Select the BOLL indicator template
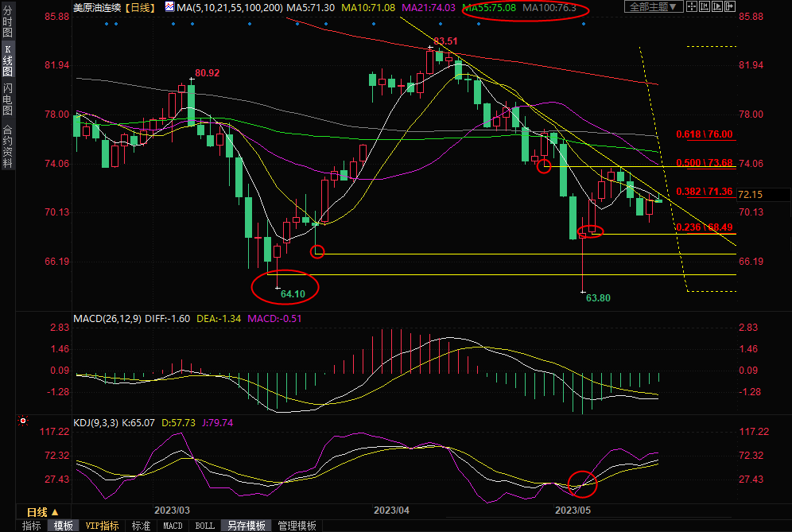 click(204, 526)
